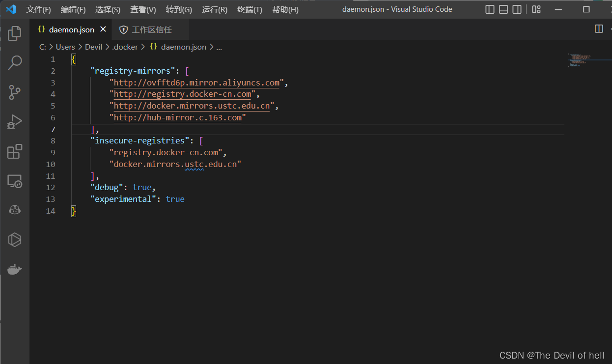612x364 pixels.
Task: Click the registry.docker-cn.com URL link on line 4
Action: pyautogui.click(x=182, y=94)
